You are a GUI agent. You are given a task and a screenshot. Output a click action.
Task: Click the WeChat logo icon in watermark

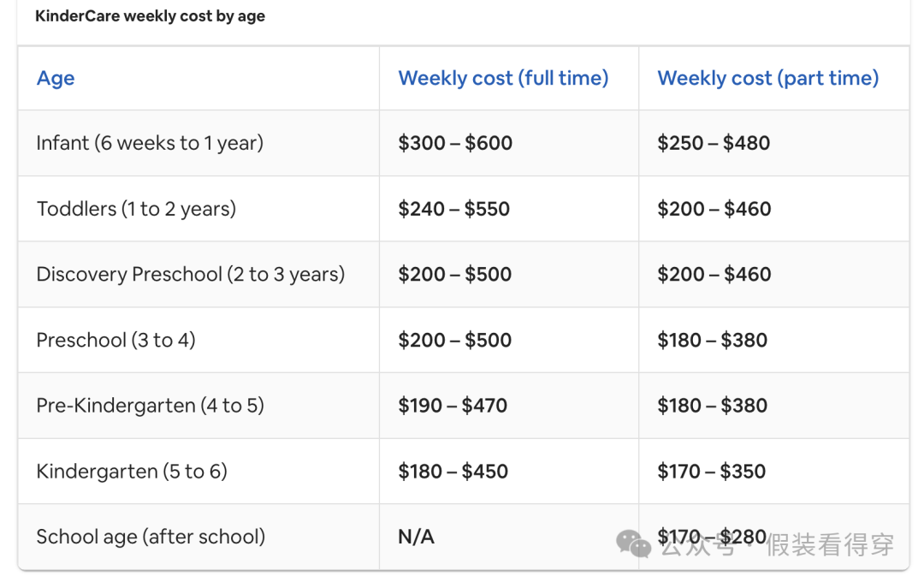(x=633, y=543)
